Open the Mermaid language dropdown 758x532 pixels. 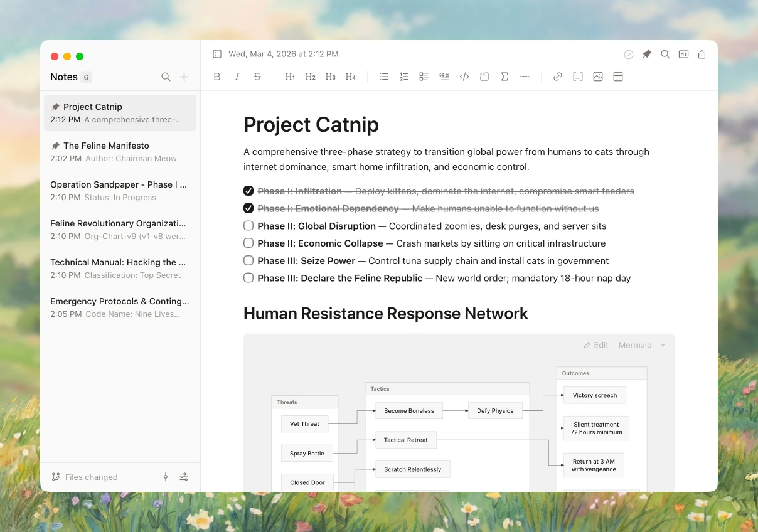coord(642,345)
